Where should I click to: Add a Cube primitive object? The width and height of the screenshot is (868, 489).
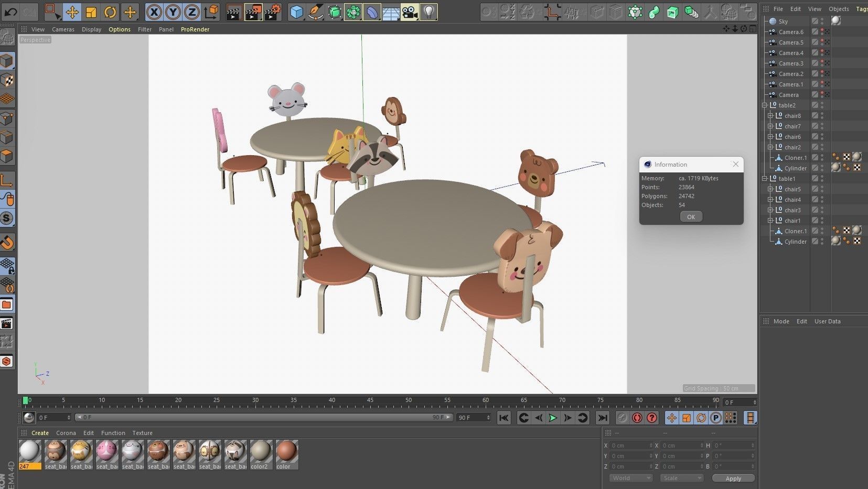coord(297,12)
